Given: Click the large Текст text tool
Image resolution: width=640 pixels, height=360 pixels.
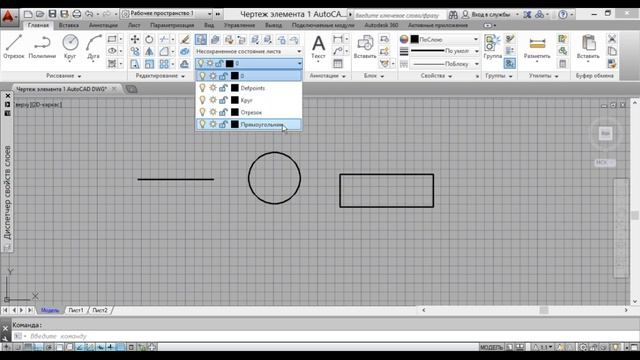Looking at the screenshot, I should 318,47.
